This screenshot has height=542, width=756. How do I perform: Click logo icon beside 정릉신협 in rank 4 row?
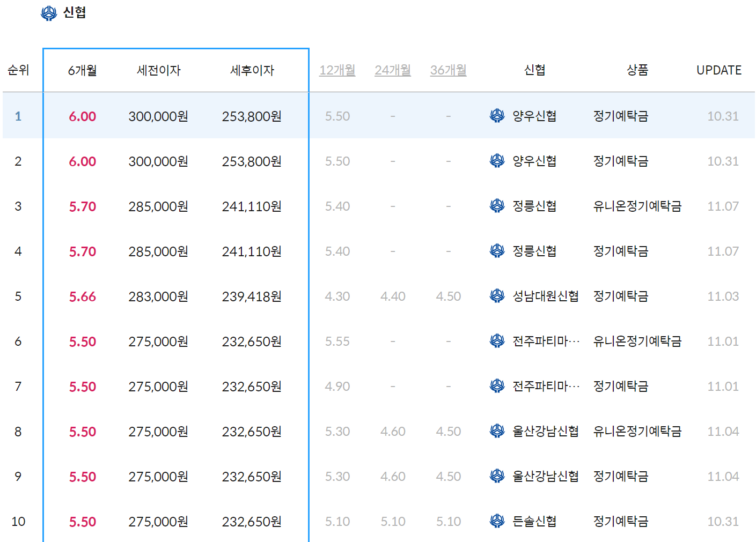pyautogui.click(x=497, y=251)
